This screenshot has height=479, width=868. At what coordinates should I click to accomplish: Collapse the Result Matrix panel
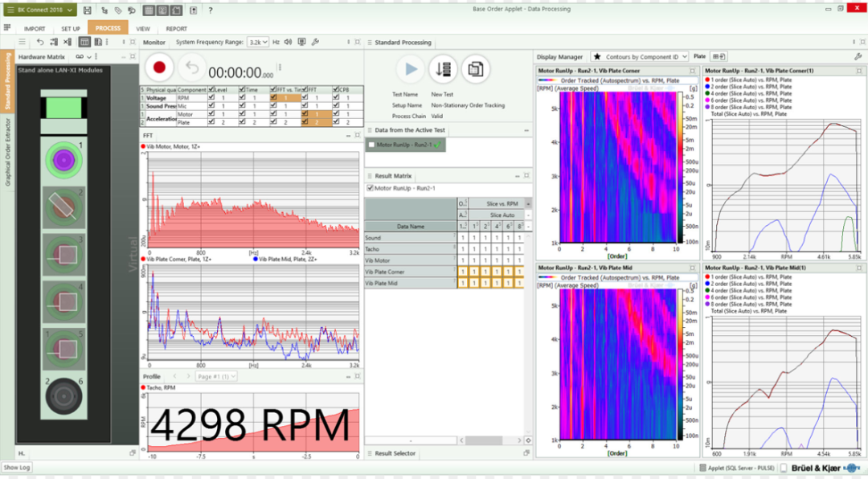click(x=517, y=176)
